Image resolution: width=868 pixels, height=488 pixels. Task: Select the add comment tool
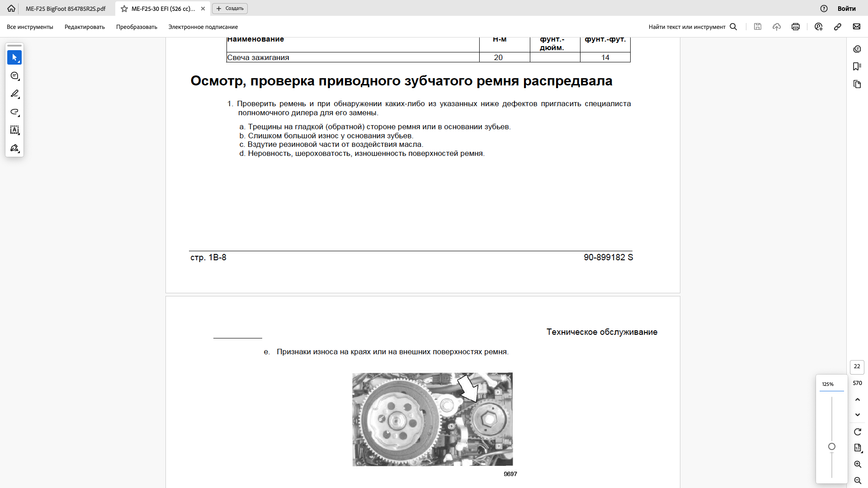point(14,76)
